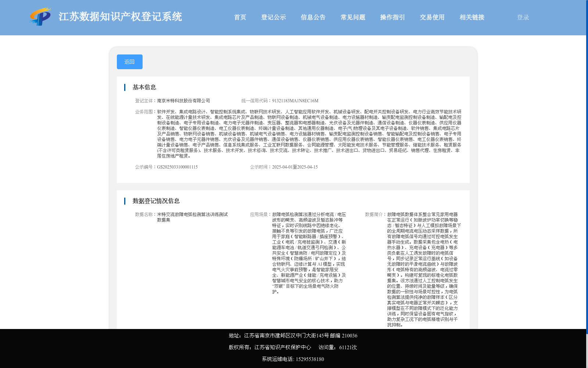This screenshot has width=588, height=368.
Task: Click the 业务范围 field label
Action: 146,112
